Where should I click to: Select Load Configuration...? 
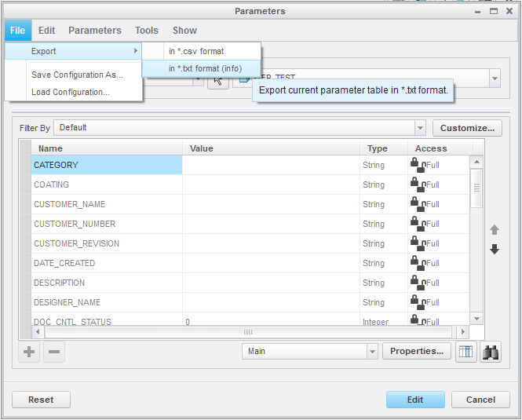(70, 92)
